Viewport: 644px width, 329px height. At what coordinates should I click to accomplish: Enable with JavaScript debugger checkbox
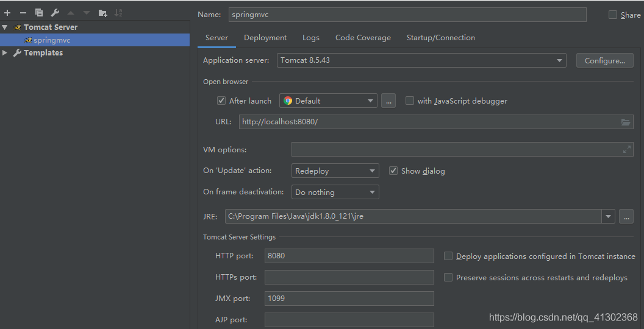point(409,101)
